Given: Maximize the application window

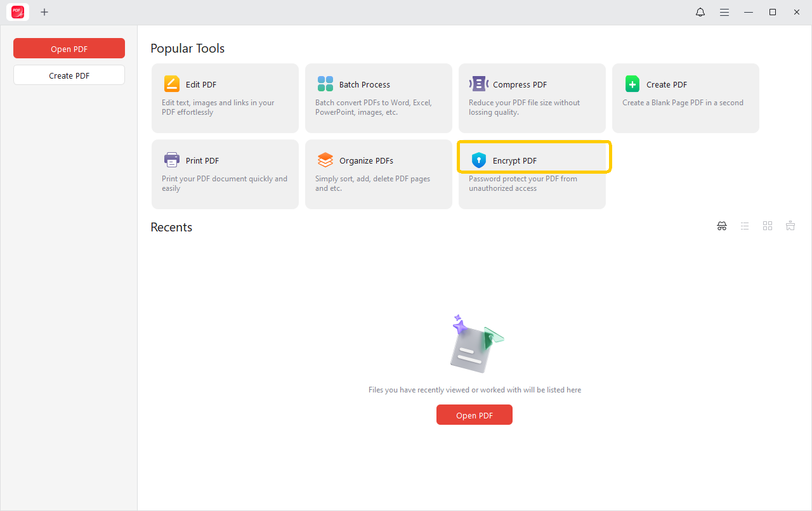Looking at the screenshot, I should (773, 12).
